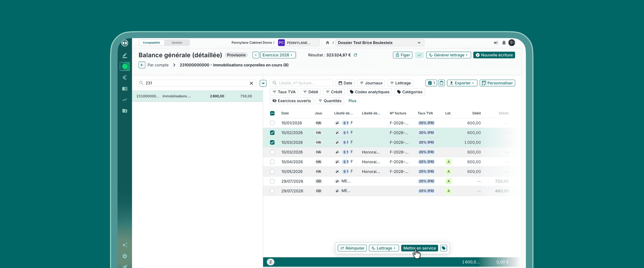Image resolution: width=644 pixels, height=268 pixels.
Task: Click the Mettre en service button
Action: pos(419,248)
